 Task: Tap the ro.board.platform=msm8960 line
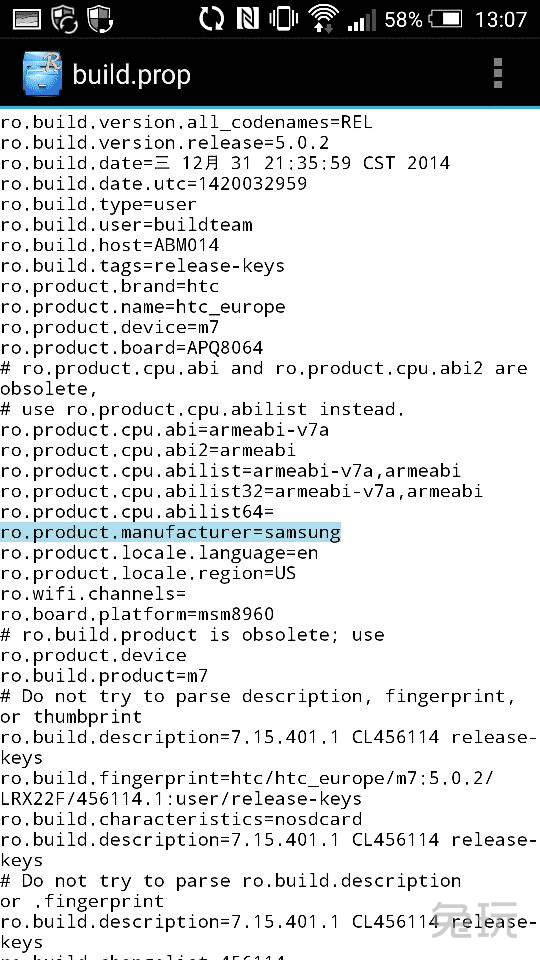coord(137,614)
